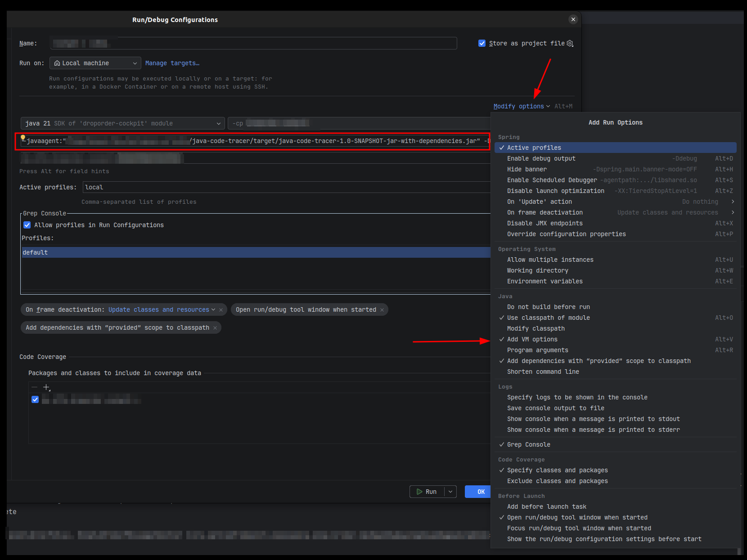Select Add before launch task option
The image size is (747, 560).
(615, 506)
